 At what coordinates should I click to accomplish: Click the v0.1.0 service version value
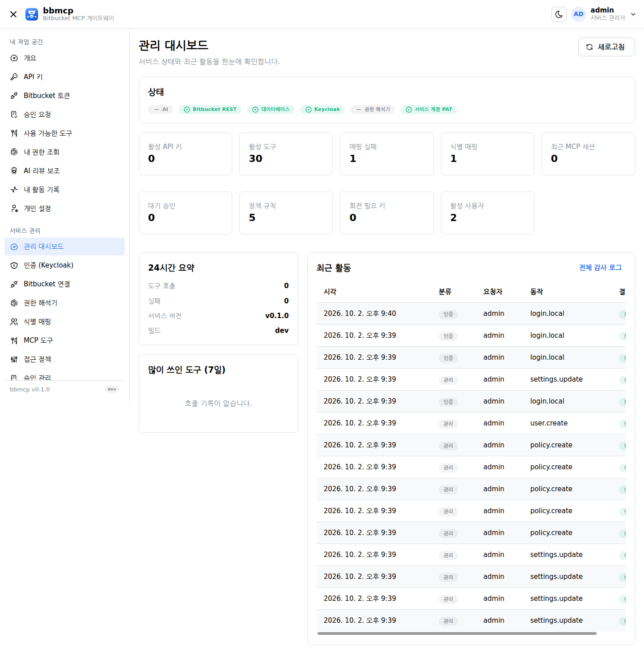click(x=277, y=316)
